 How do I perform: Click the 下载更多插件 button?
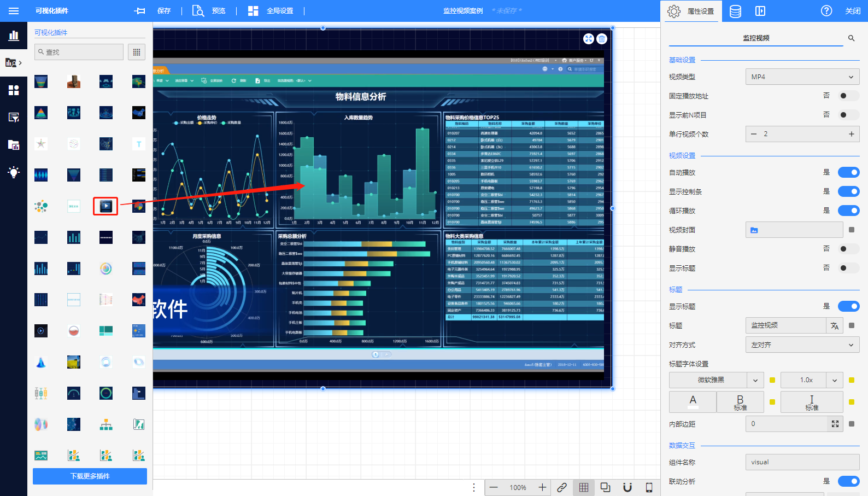coord(90,476)
